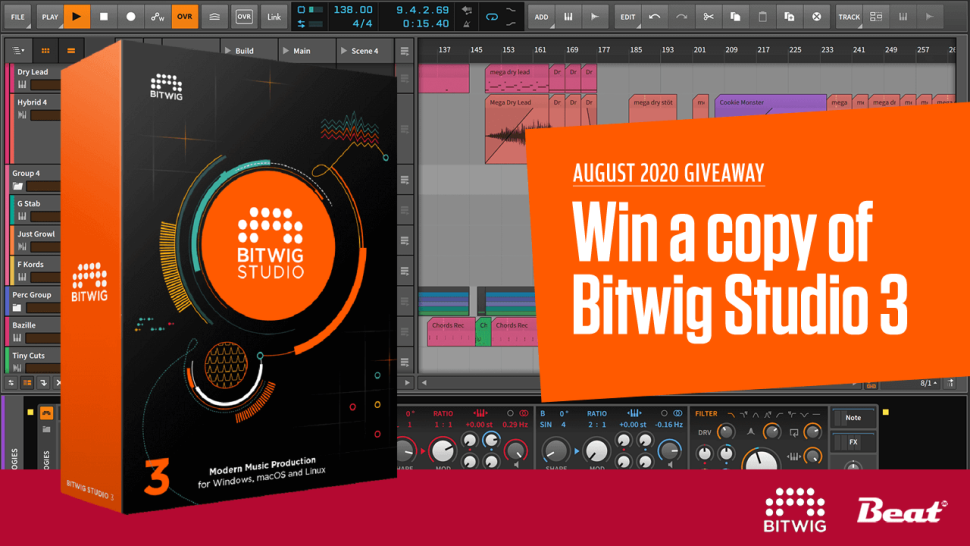Screen dimensions: 970x546
Task: Click the Delete circled-X icon
Action: pyautogui.click(x=817, y=17)
